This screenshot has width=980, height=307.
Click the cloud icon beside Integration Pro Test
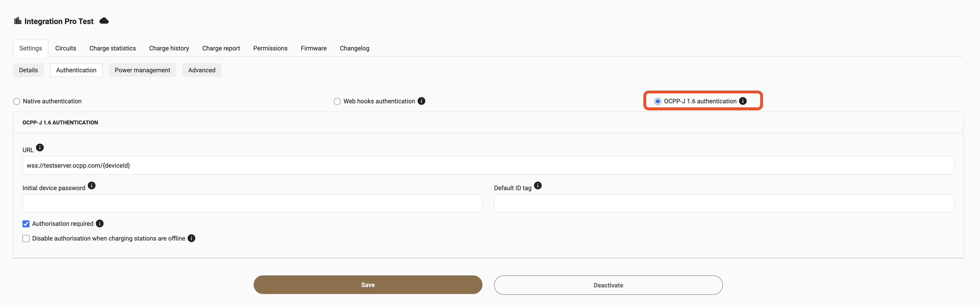(104, 21)
